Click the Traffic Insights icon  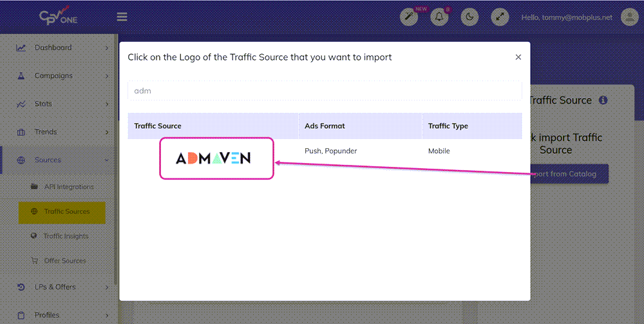click(x=35, y=236)
